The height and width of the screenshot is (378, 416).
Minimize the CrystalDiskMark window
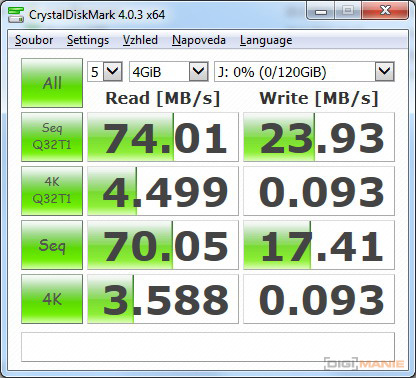pyautogui.click(x=321, y=12)
